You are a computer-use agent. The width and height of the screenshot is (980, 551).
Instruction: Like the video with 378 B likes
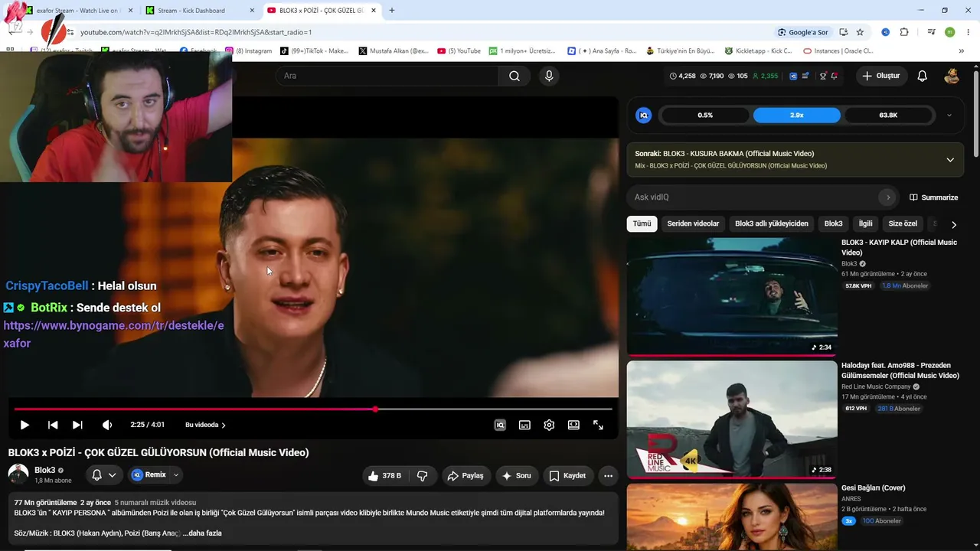click(384, 475)
